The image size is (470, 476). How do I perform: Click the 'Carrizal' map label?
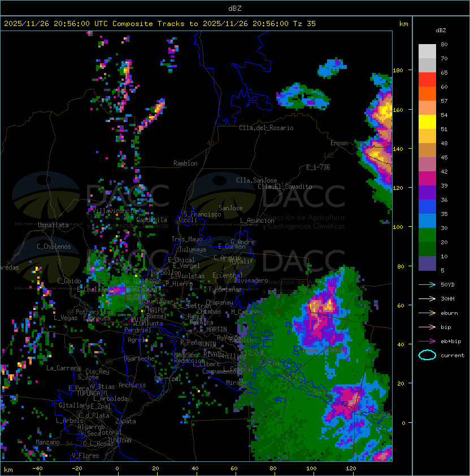pos(168,379)
